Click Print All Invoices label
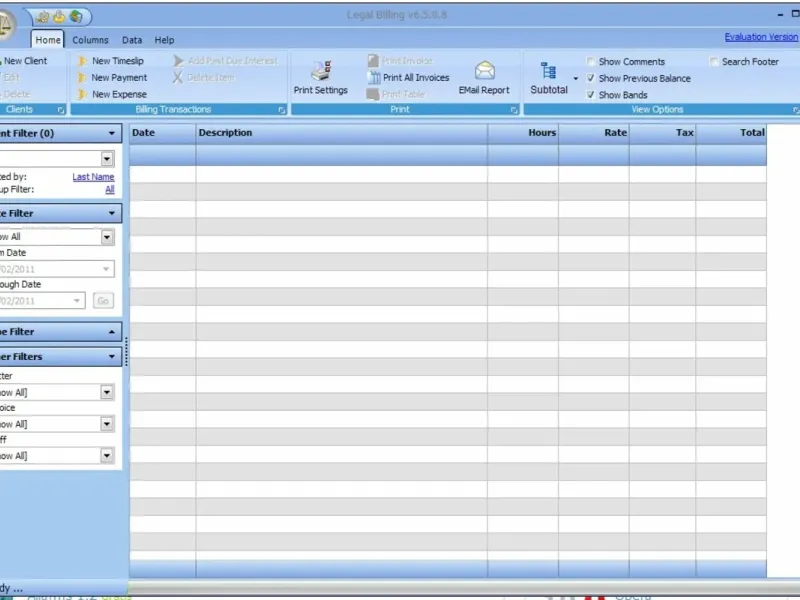This screenshot has height=600, width=800. coord(416,78)
